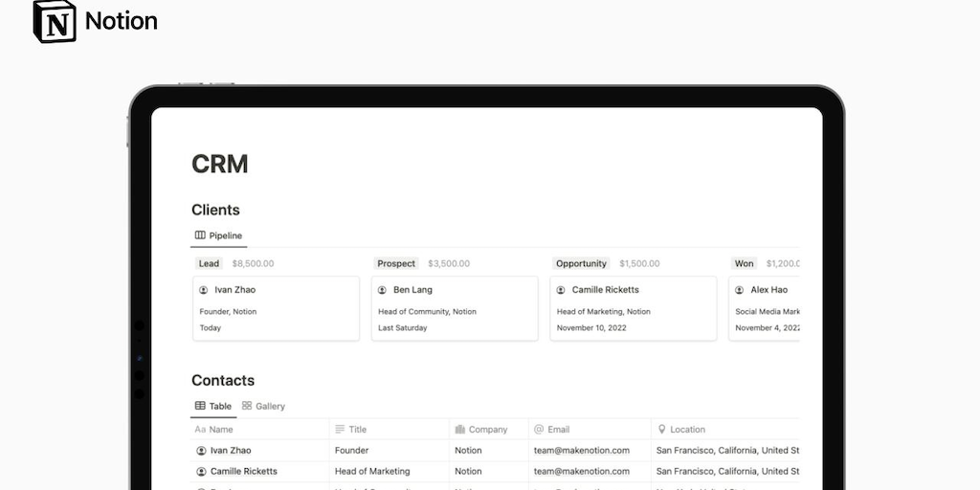Click the $1,500.00 Opportunity total
This screenshot has width=980, height=490.
coord(639,264)
